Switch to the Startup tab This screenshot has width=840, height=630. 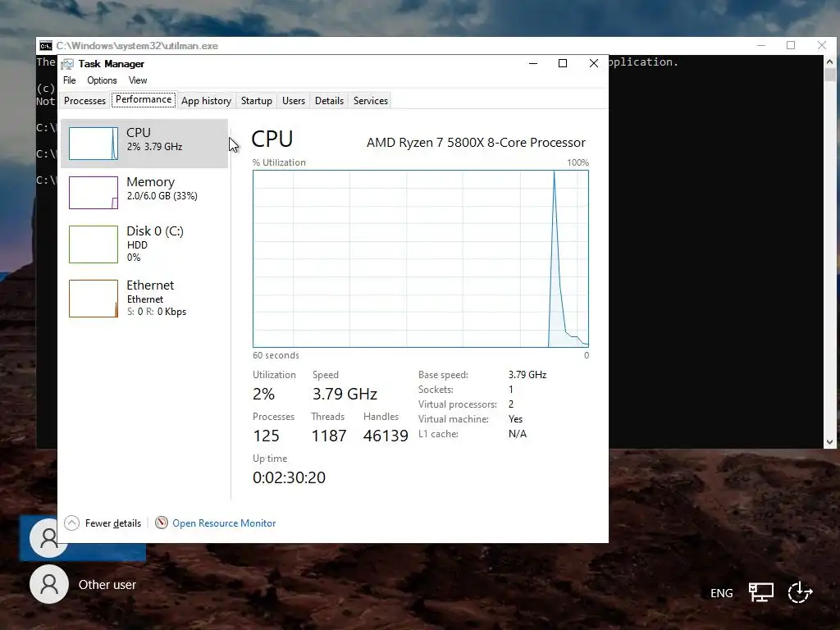point(257,101)
